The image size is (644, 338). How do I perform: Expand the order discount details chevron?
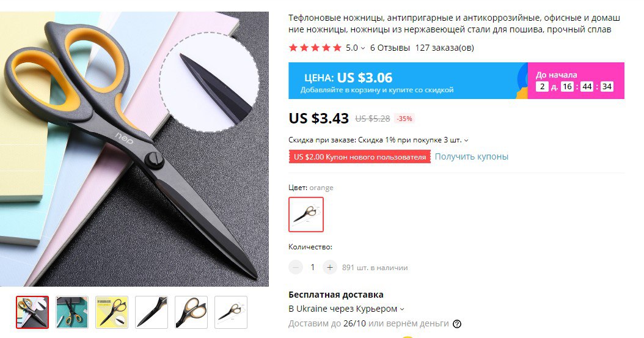pos(466,141)
